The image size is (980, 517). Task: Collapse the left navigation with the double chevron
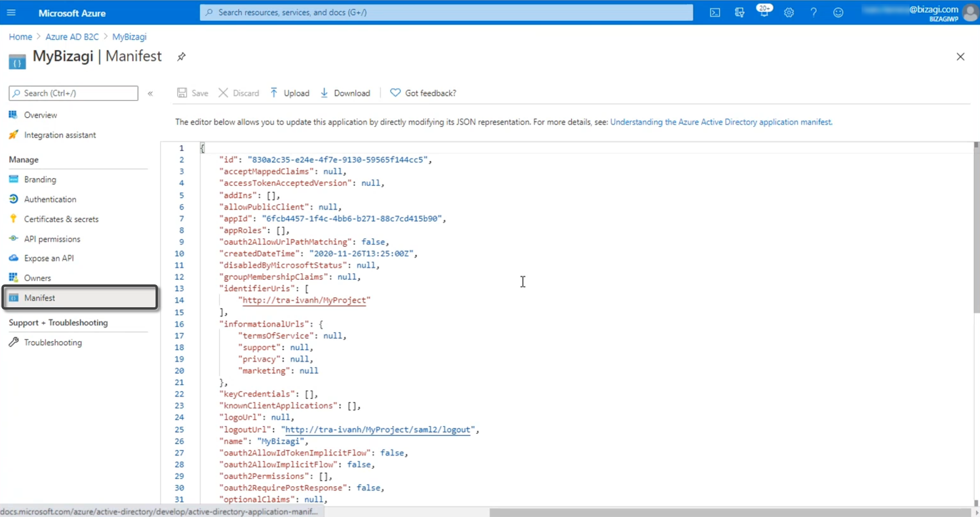coord(150,94)
